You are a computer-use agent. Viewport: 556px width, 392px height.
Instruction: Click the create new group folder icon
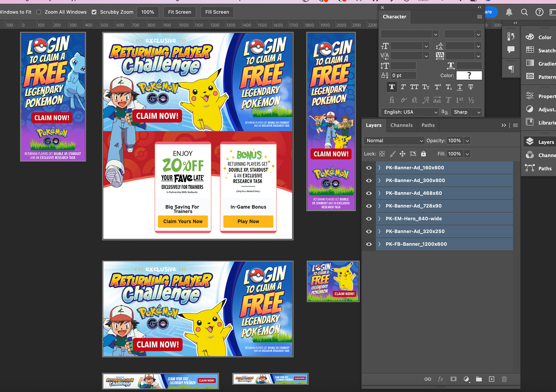point(479,379)
